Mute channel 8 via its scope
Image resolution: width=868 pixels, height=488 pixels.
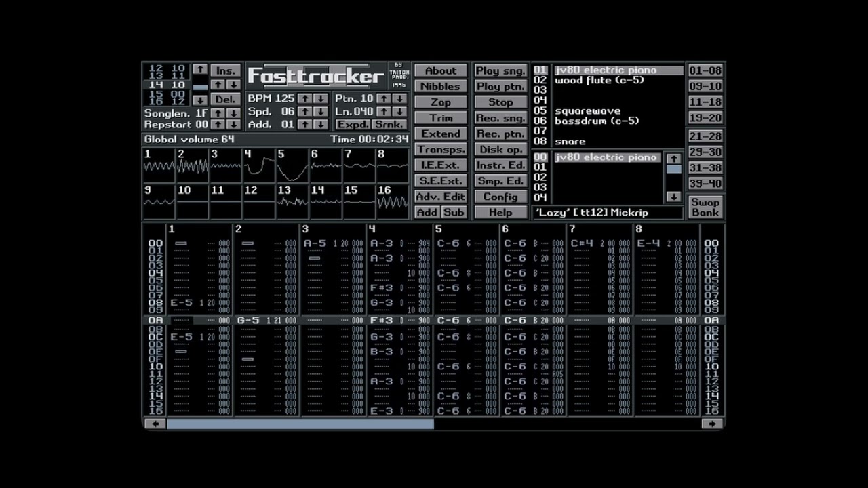[x=393, y=165]
